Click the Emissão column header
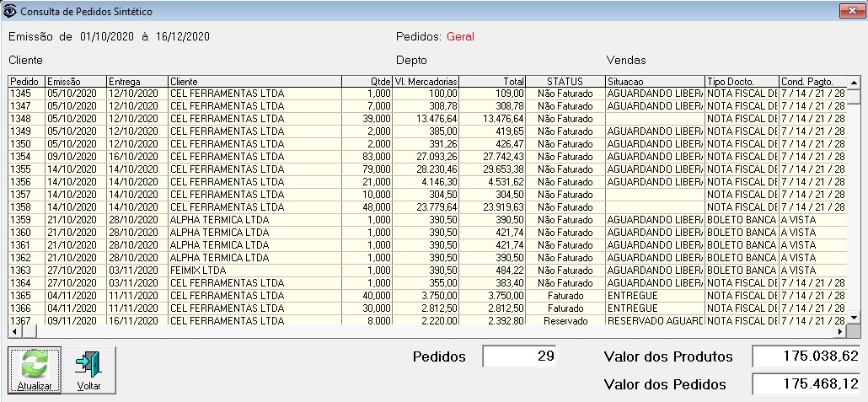The image size is (868, 402). 75,81
